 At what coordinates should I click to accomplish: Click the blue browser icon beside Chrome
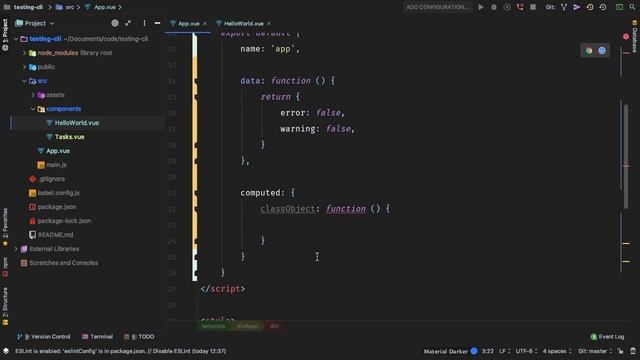[x=602, y=51]
